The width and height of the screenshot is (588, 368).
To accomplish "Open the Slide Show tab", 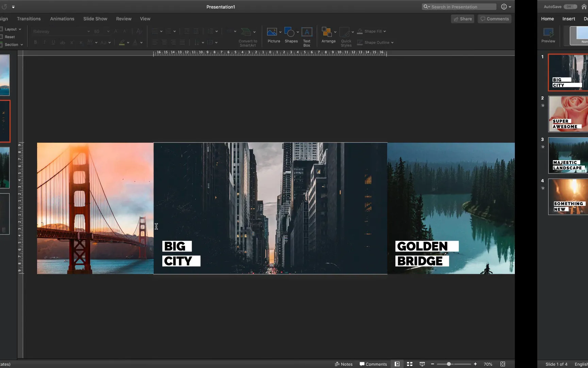I will coord(95,19).
